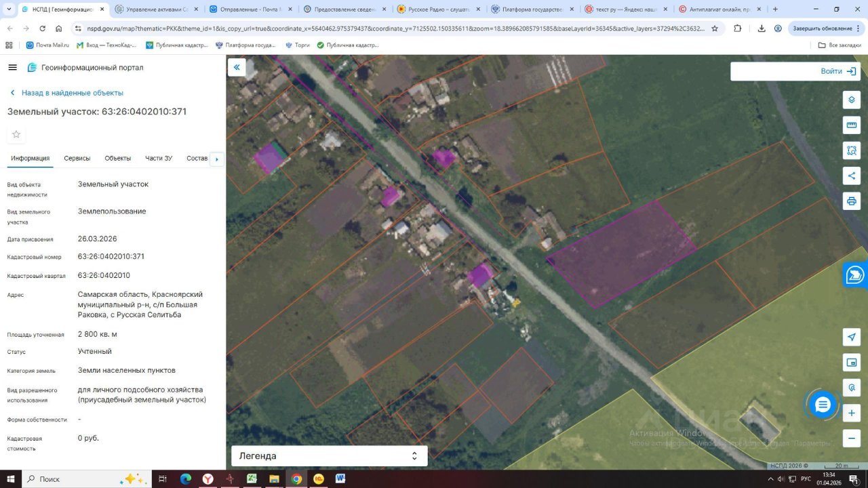Open the hamburger main menu
Screen dimensions: 868x488
tap(12, 68)
